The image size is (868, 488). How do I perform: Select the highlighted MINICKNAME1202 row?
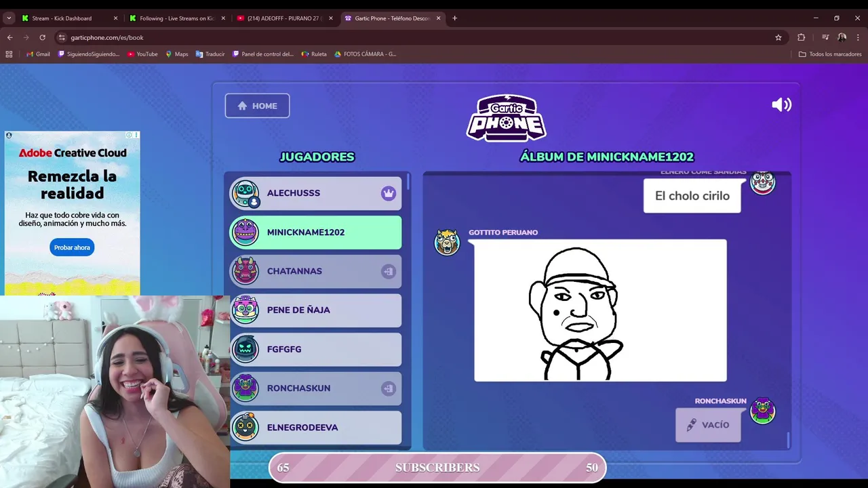click(x=315, y=232)
